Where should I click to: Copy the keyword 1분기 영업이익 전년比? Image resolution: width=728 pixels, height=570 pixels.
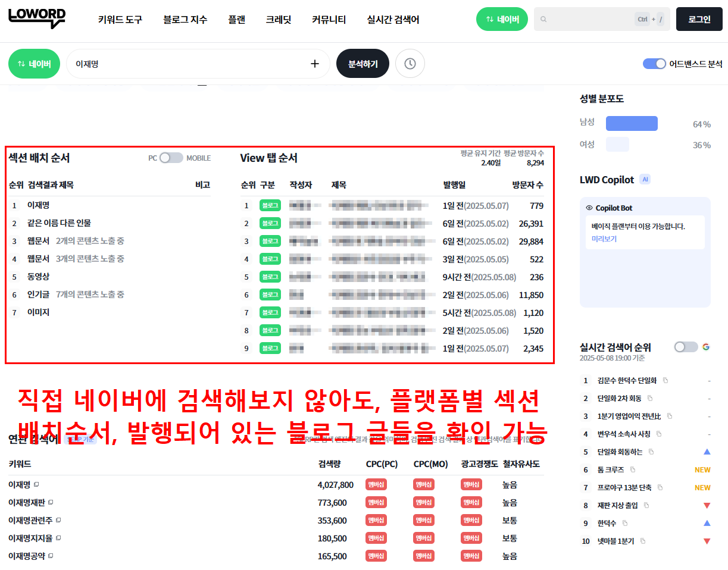click(x=670, y=416)
